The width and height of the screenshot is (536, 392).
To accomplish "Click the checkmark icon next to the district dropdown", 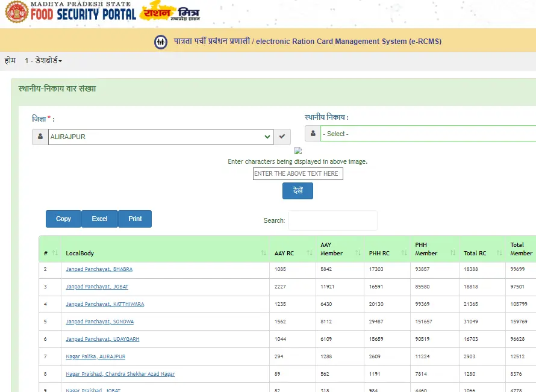I will tap(282, 137).
